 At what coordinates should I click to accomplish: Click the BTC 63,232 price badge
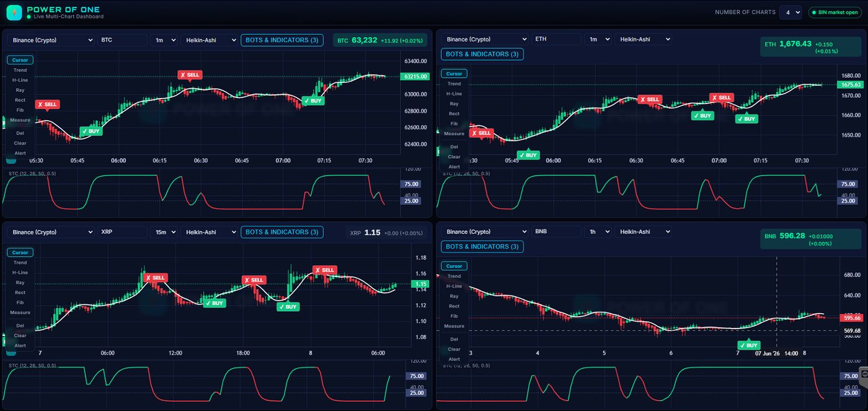[380, 40]
